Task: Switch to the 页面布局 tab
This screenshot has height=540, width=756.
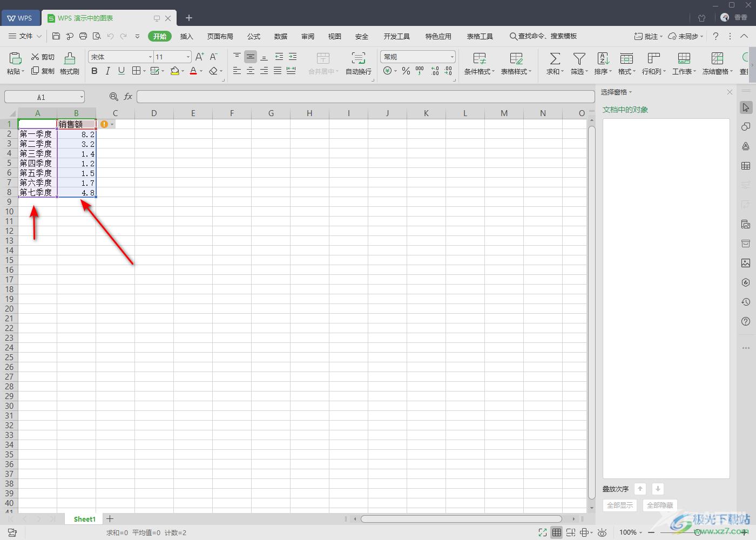Action: click(x=220, y=36)
